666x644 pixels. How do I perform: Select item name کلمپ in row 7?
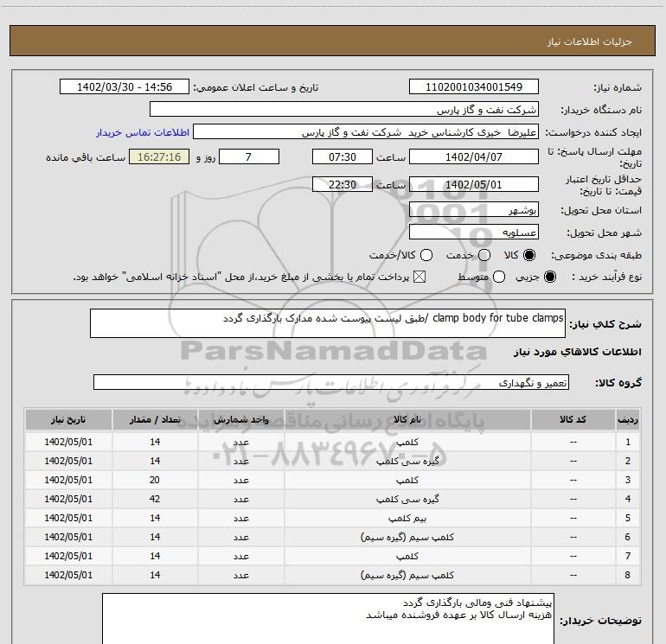click(x=407, y=556)
